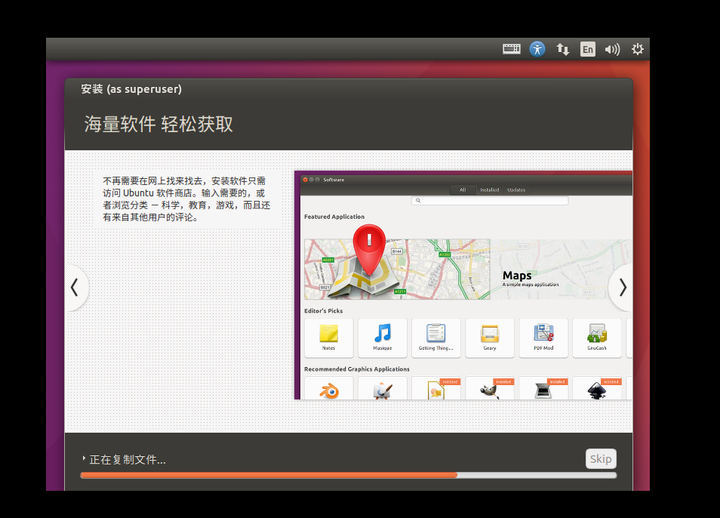This screenshot has height=518, width=720.
Task: Go to the next slide arrow
Action: pyautogui.click(x=622, y=288)
